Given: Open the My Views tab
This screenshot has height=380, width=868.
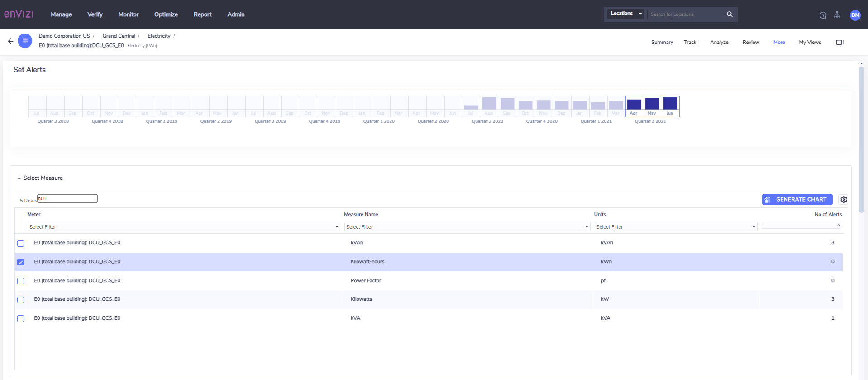Looking at the screenshot, I should click(810, 42).
